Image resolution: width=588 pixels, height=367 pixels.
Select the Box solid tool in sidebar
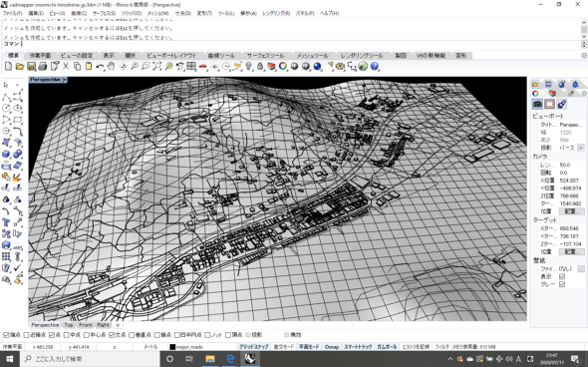6,154
